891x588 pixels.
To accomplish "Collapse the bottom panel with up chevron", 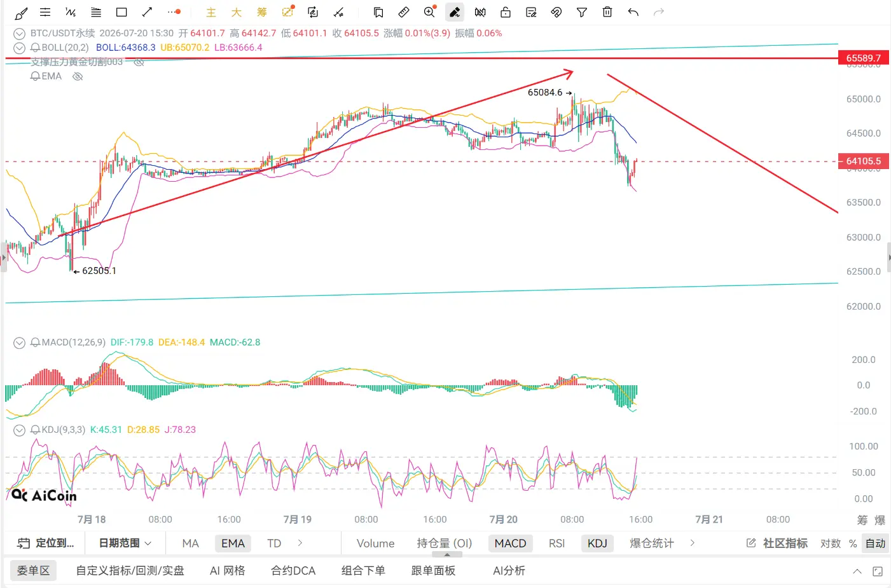I will click(857, 571).
